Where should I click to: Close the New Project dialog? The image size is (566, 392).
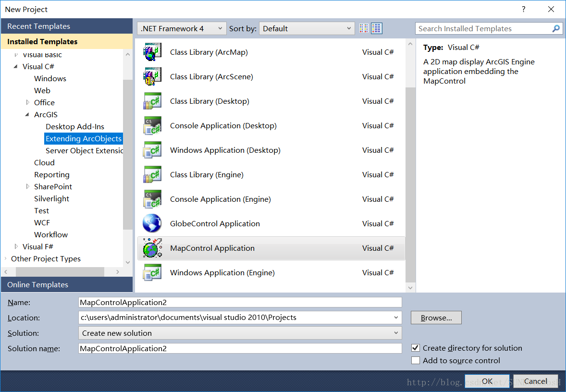pos(551,10)
